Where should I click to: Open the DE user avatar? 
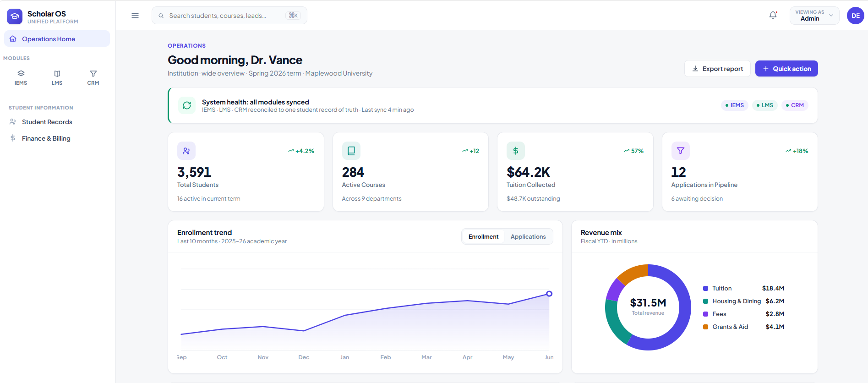[x=855, y=16]
